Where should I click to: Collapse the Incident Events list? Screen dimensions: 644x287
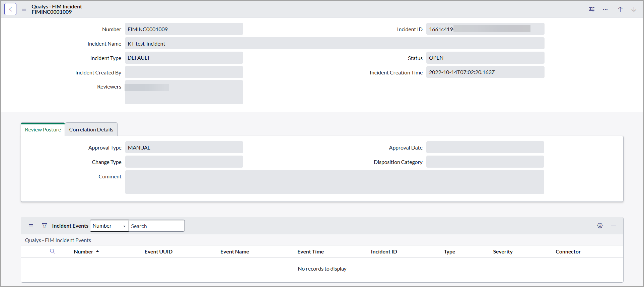[613, 226]
